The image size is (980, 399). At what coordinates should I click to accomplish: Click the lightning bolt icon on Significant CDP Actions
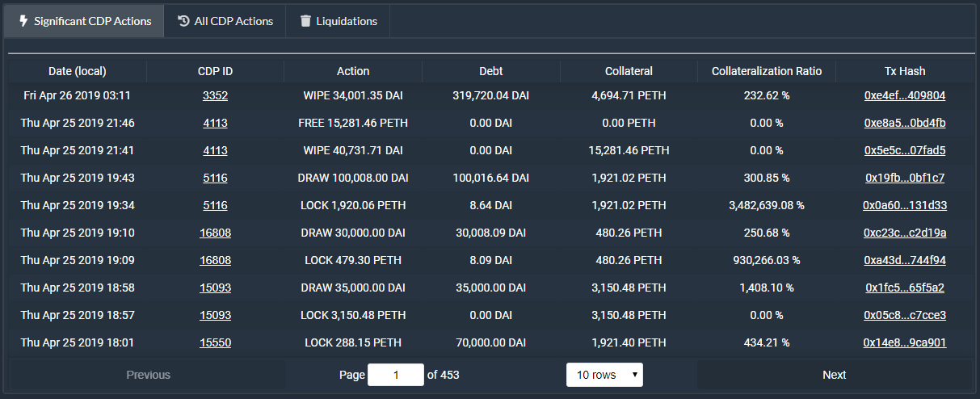pos(23,21)
